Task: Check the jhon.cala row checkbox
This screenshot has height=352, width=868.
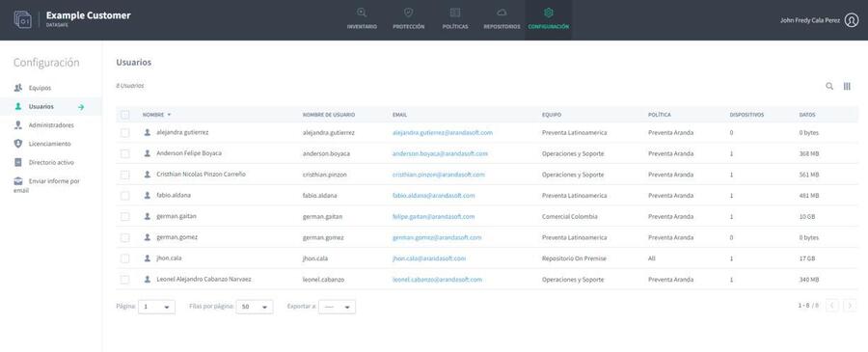Action: 125,258
